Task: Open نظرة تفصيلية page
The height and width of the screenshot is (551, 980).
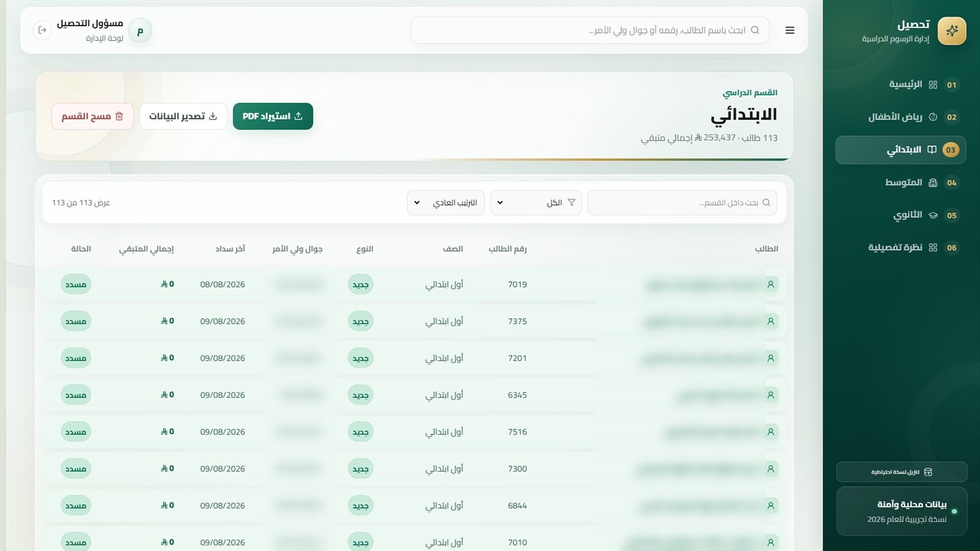Action: click(x=901, y=247)
